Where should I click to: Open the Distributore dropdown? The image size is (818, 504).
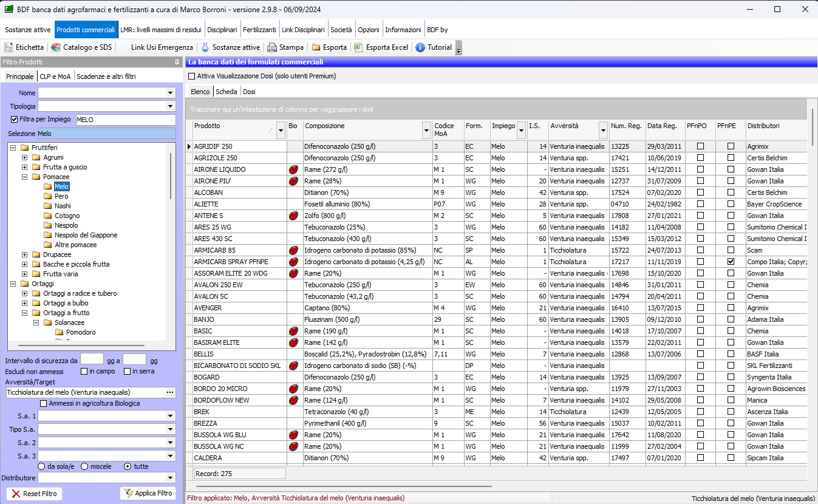171,478
